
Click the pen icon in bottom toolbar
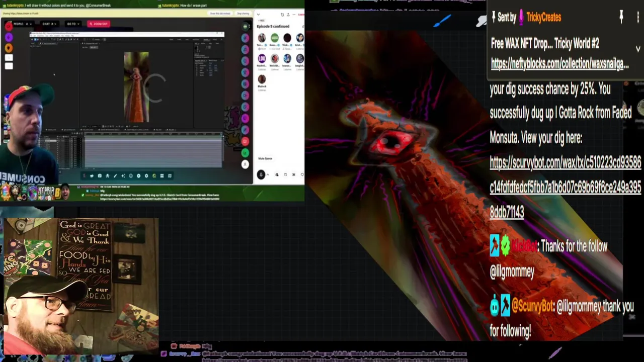point(115,176)
